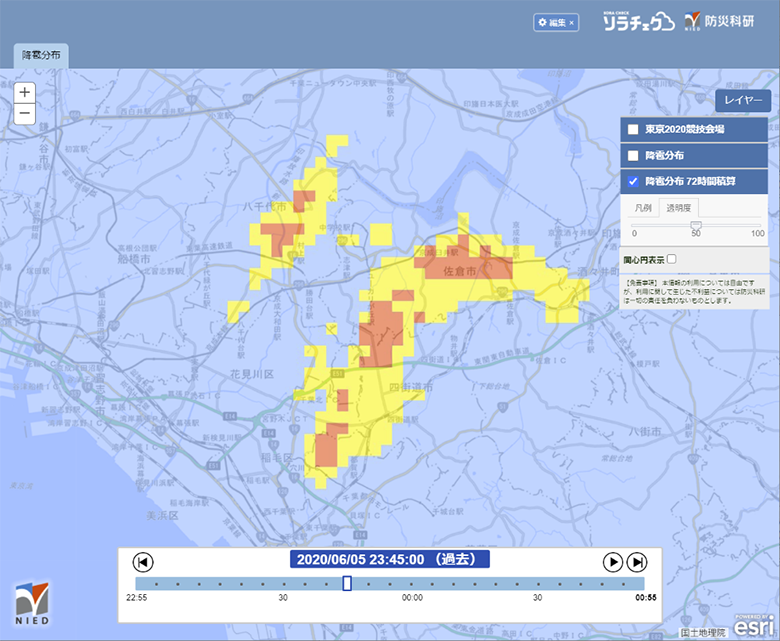This screenshot has height=641, width=780.
Task: Click the esri logo
Action: [x=752, y=626]
